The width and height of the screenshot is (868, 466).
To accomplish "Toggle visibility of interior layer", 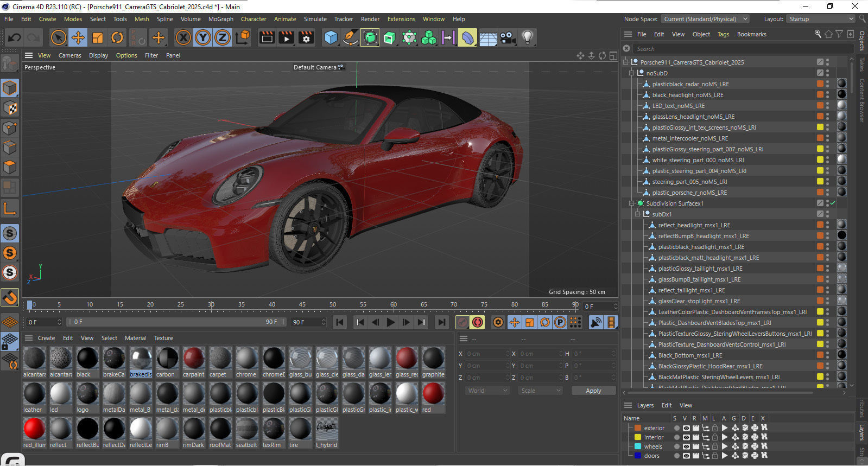I will 686,437.
